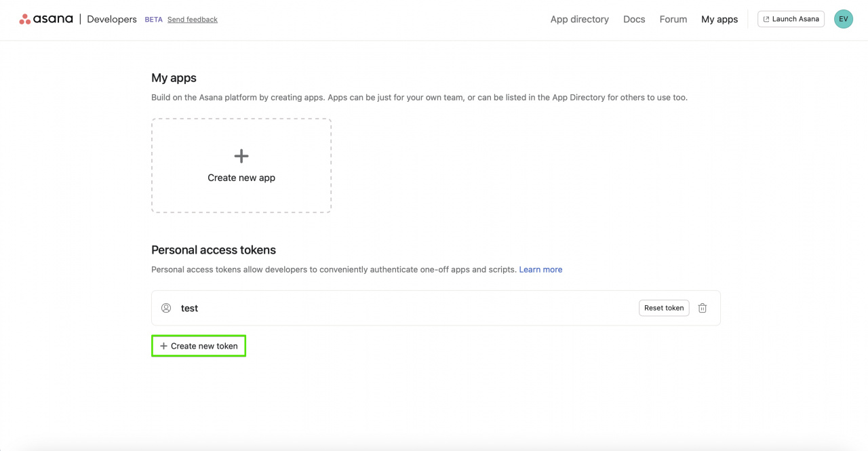
Task: Navigate to the Docs section
Action: [x=634, y=19]
